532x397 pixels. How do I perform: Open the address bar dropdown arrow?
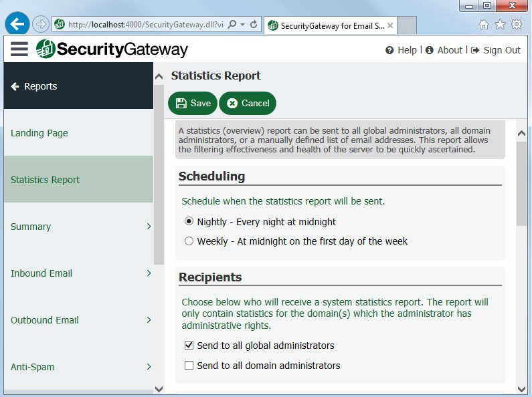coord(242,24)
